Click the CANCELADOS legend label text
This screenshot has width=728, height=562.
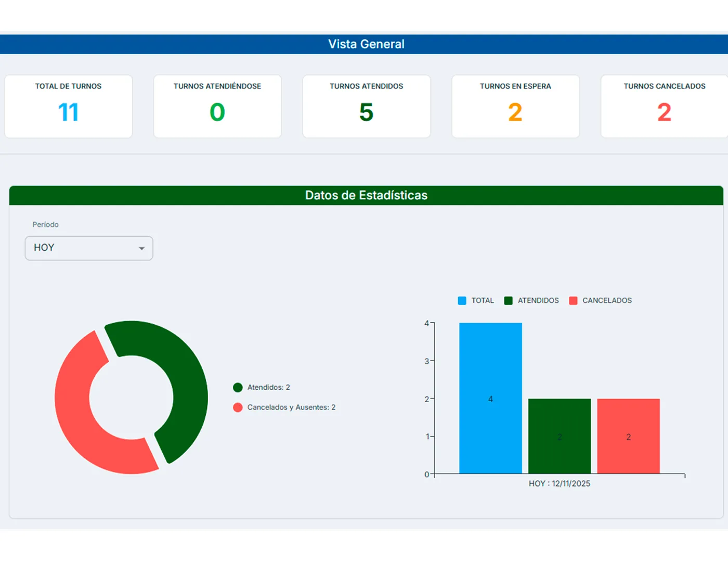pos(607,301)
